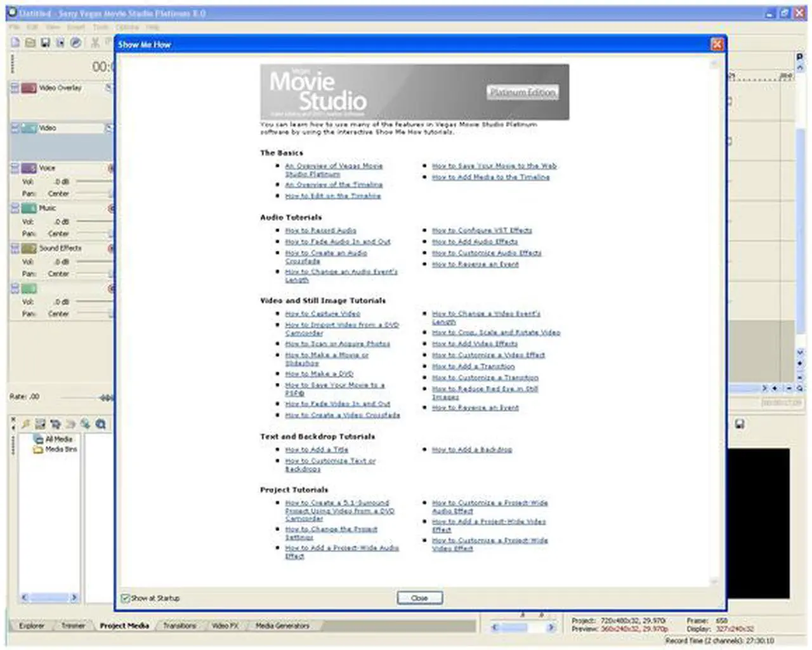Open 'How to Record Audio' tutorial link
The height and width of the screenshot is (650, 812).
tap(320, 230)
